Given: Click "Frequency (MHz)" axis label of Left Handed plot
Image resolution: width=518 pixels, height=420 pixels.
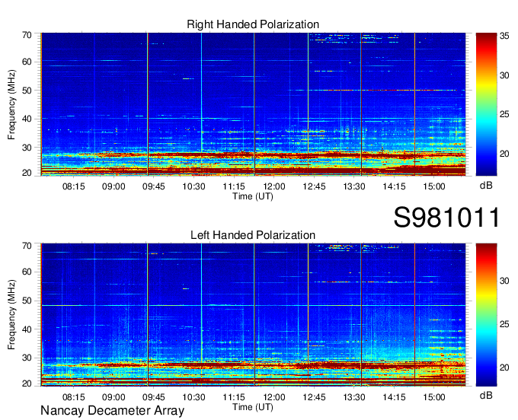Looking at the screenshot, I should pyautogui.click(x=11, y=315).
